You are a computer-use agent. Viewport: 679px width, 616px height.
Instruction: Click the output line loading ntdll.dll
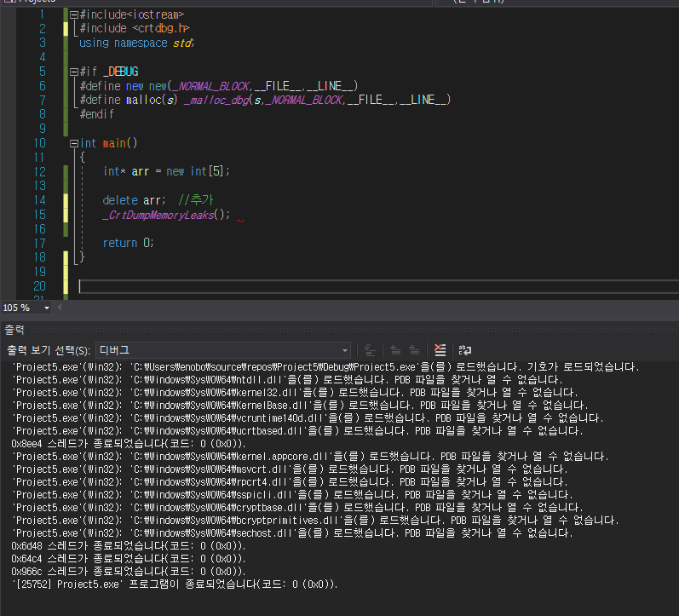click(287, 380)
